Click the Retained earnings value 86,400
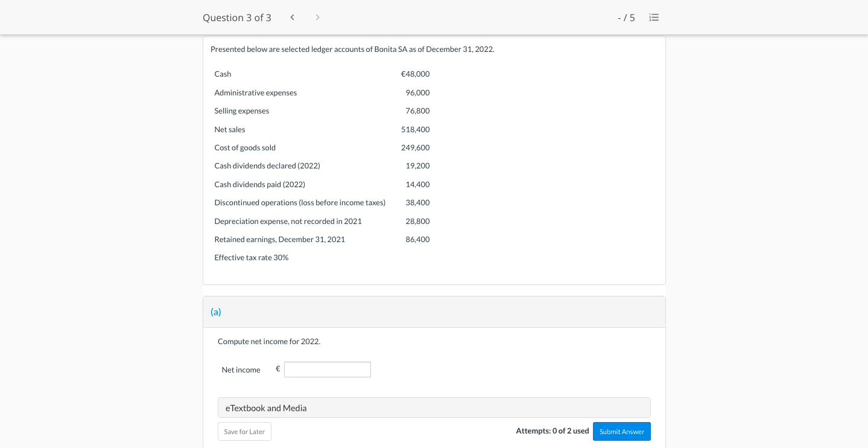This screenshot has width=868, height=448. pos(417,239)
